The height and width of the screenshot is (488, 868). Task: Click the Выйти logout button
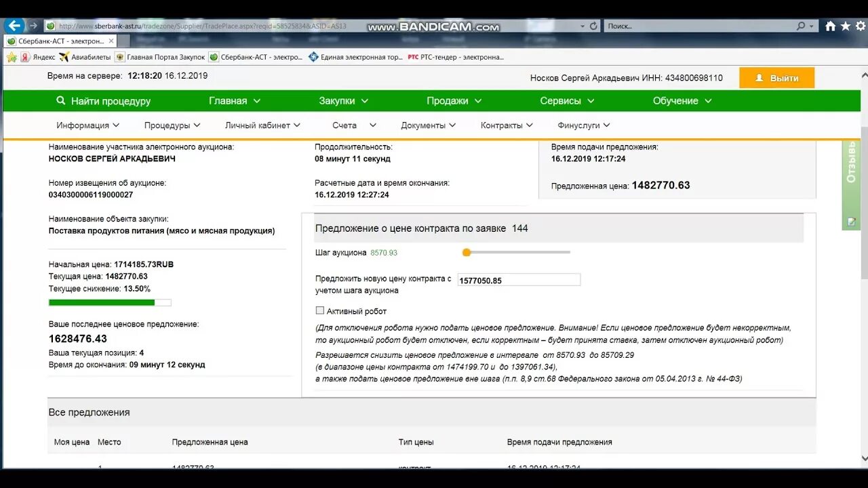pos(776,78)
